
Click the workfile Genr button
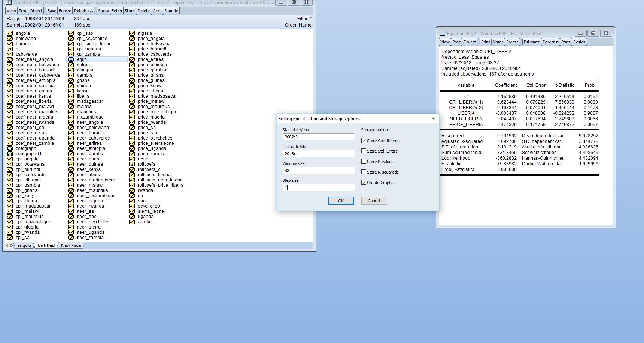157,11
